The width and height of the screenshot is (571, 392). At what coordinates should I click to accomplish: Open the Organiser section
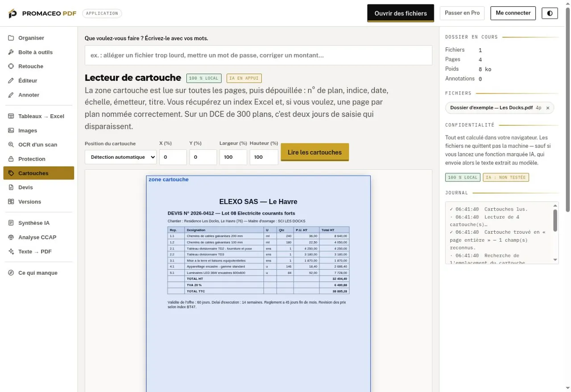tap(38, 38)
